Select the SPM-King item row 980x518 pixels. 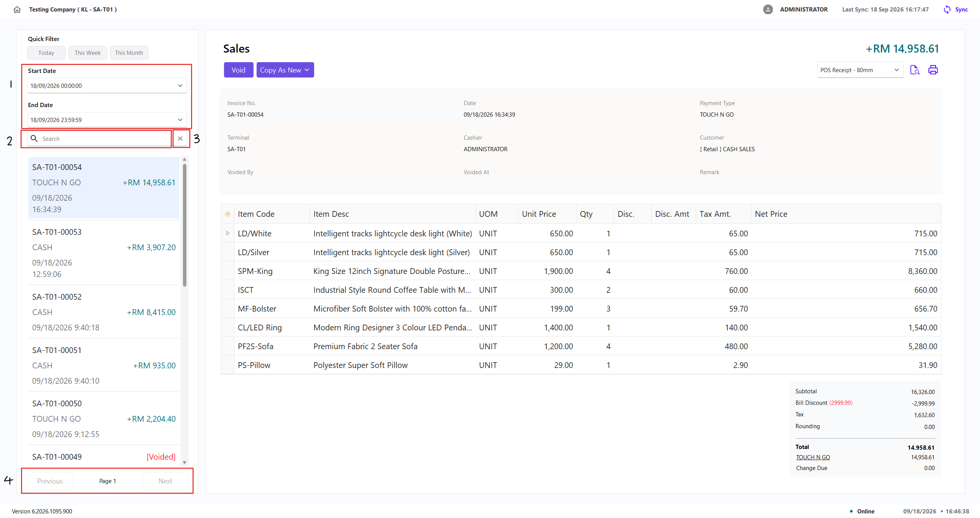click(x=581, y=271)
